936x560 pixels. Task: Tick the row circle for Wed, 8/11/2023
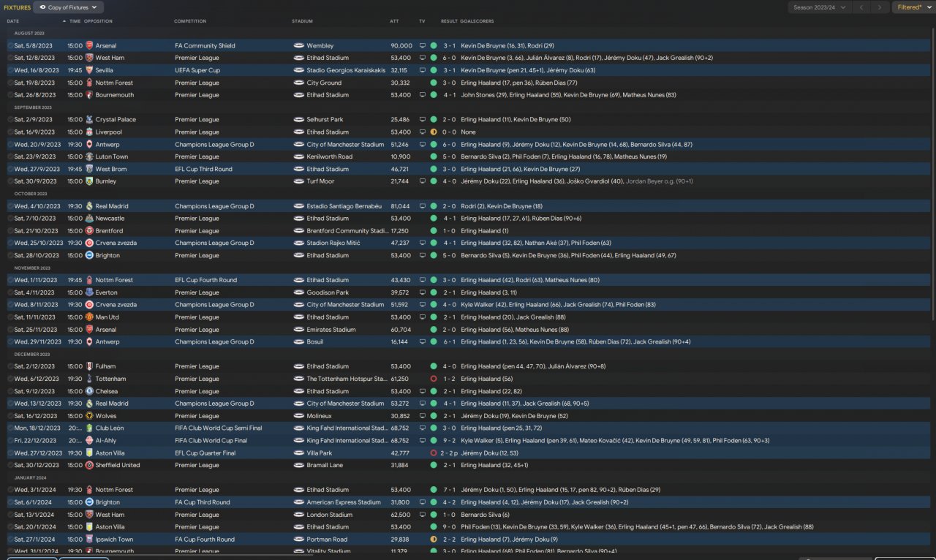coord(10,305)
